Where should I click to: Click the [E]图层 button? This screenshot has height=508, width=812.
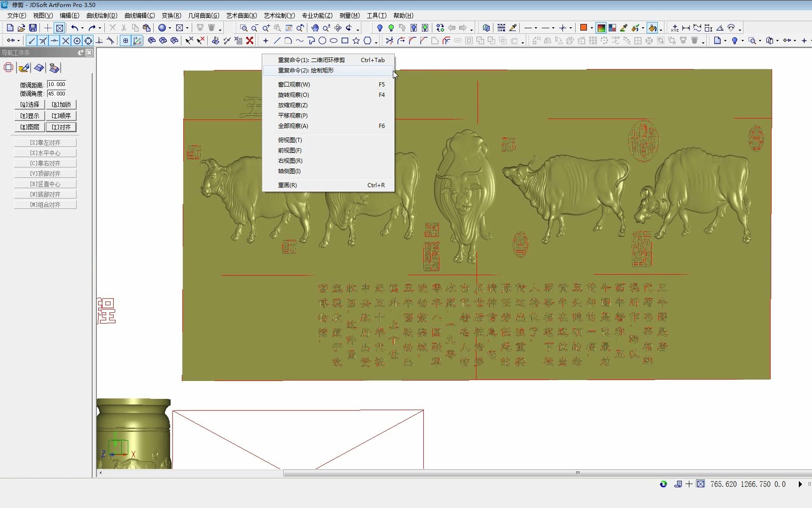tap(30, 127)
